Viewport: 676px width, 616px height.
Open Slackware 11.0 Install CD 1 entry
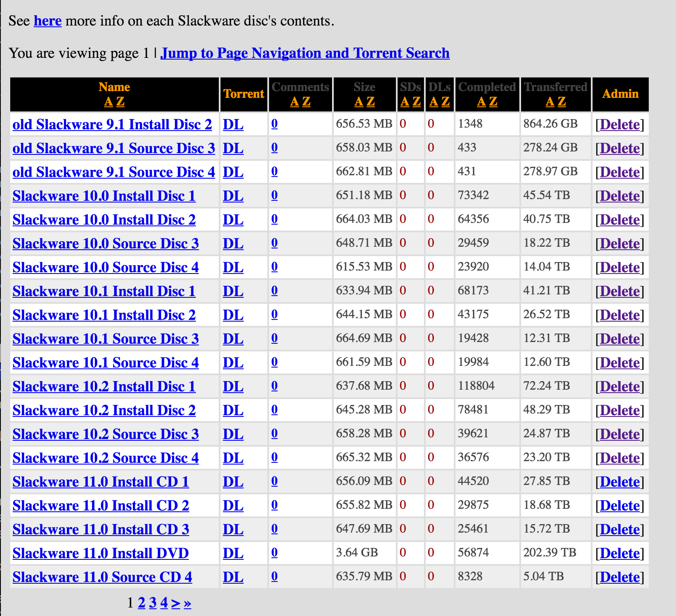pyautogui.click(x=101, y=482)
